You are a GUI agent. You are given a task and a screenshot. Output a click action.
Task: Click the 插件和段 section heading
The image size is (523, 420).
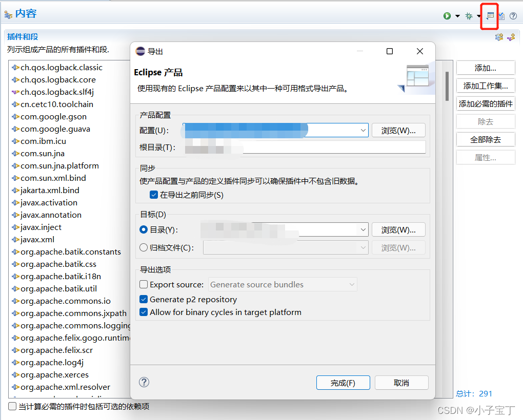(x=23, y=37)
